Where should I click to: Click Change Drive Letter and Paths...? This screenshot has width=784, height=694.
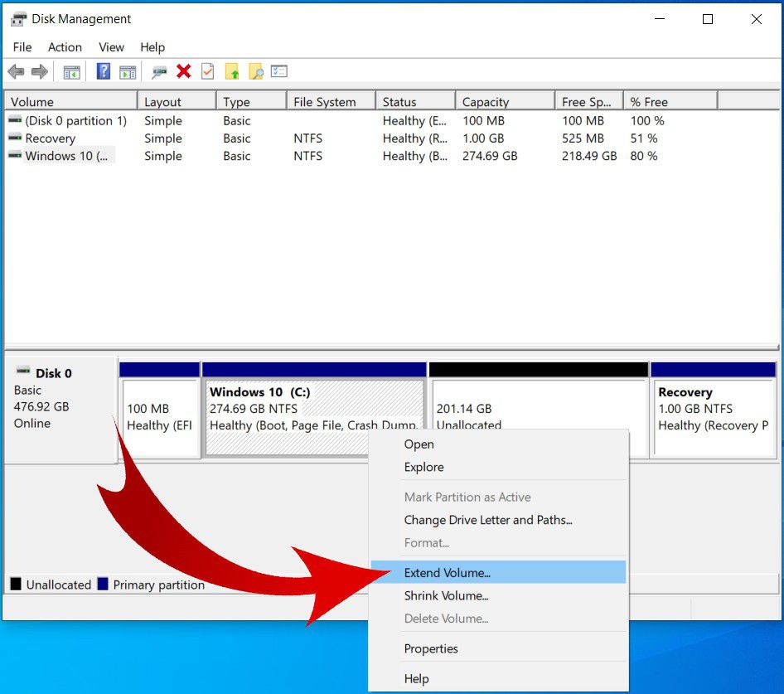(488, 520)
